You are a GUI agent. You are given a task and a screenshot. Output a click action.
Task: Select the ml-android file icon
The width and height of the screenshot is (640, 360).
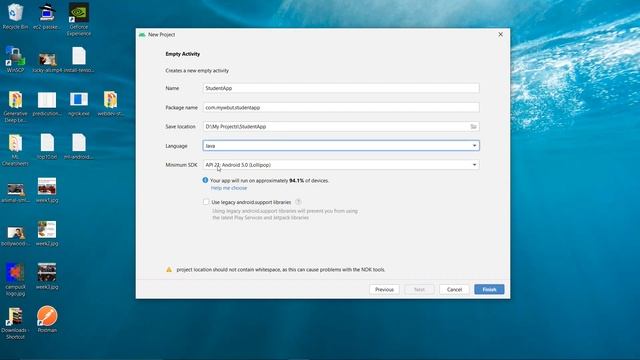pyautogui.click(x=79, y=143)
